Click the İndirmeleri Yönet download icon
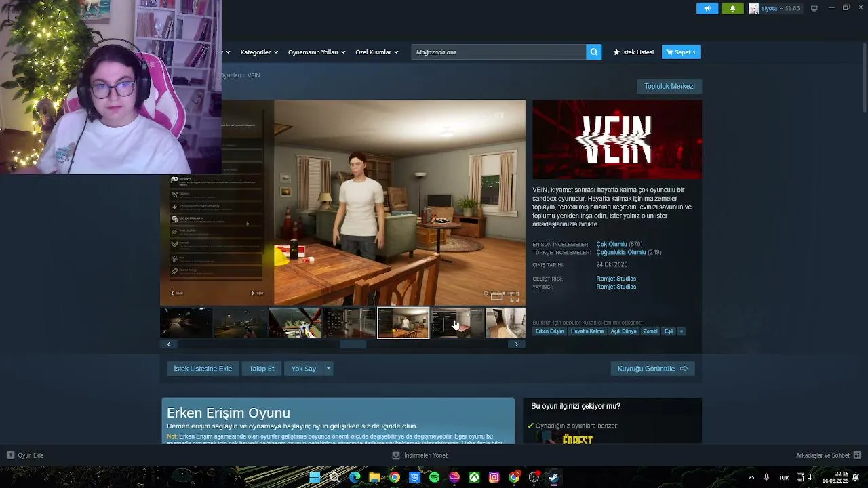This screenshot has height=488, width=868. pyautogui.click(x=396, y=455)
